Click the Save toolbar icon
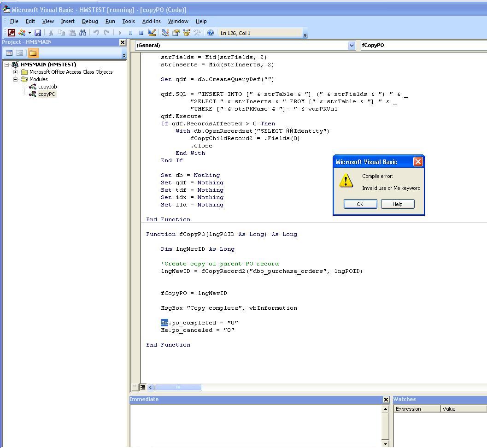The height and width of the screenshot is (448, 487). (x=38, y=33)
